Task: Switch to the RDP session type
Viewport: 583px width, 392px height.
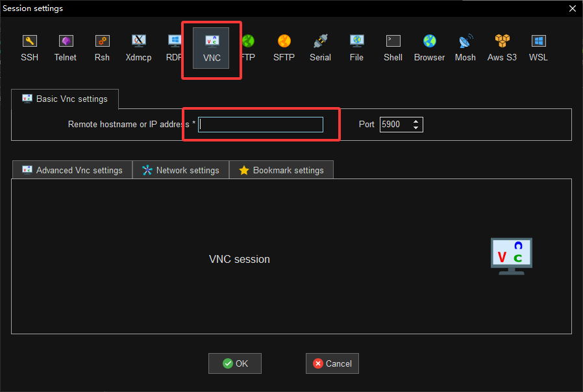Action: point(173,48)
